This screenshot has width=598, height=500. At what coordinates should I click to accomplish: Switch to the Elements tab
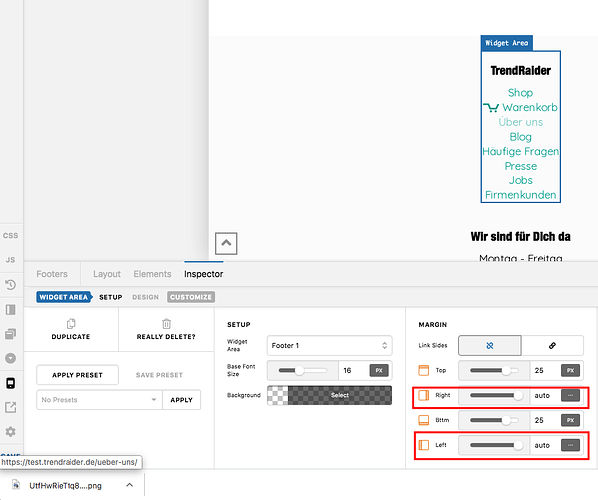click(152, 274)
